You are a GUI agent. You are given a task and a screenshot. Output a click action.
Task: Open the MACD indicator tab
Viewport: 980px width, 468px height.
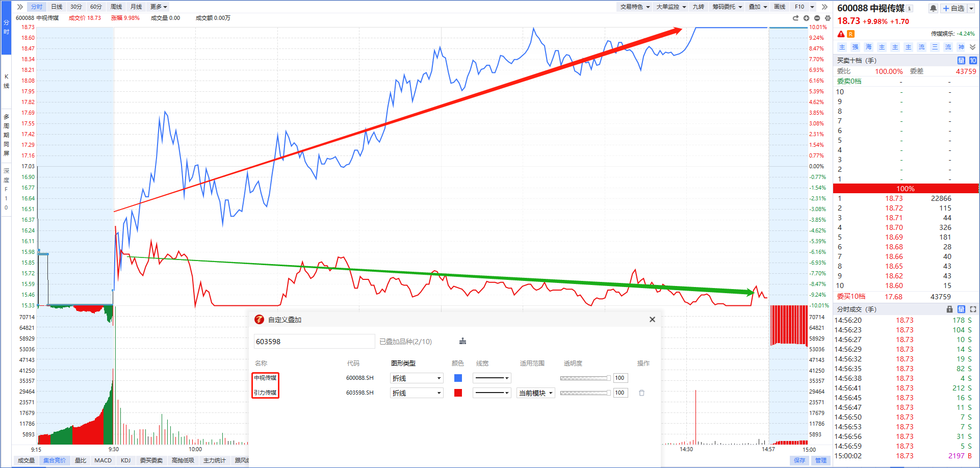tap(103, 460)
